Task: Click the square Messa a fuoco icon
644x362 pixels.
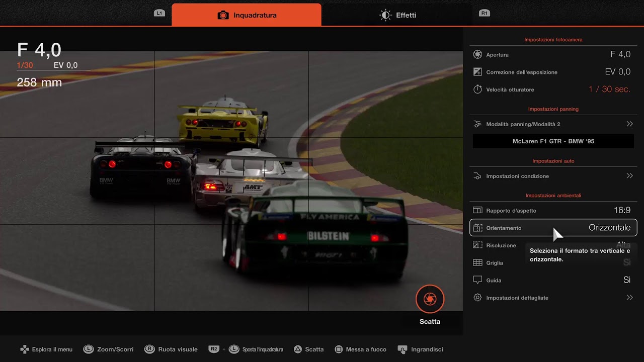Action: click(x=339, y=349)
